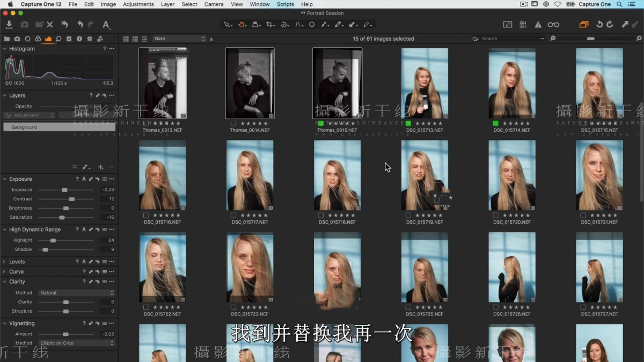Open the Vignetting Method dropdown
Screen dimensions: 644x362
point(77,343)
